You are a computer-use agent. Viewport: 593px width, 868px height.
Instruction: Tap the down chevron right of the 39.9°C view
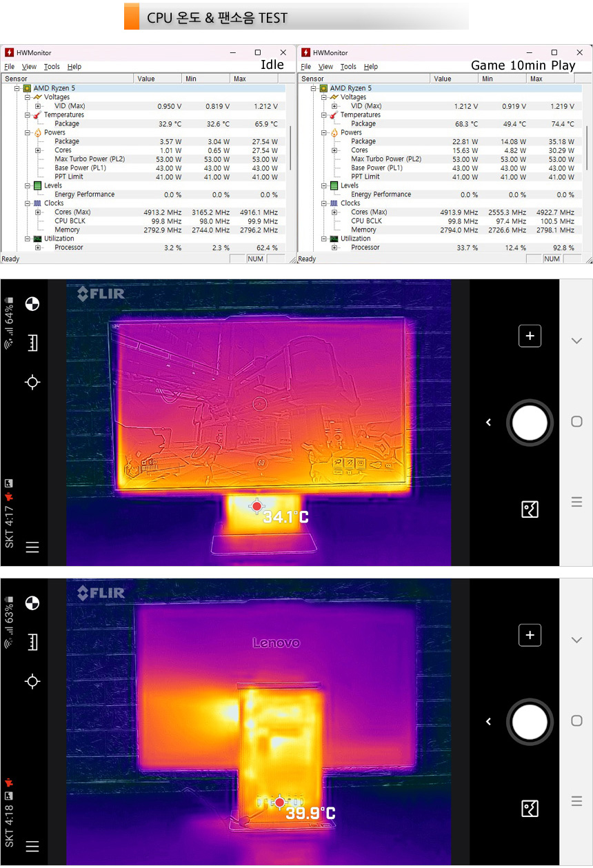coord(576,640)
